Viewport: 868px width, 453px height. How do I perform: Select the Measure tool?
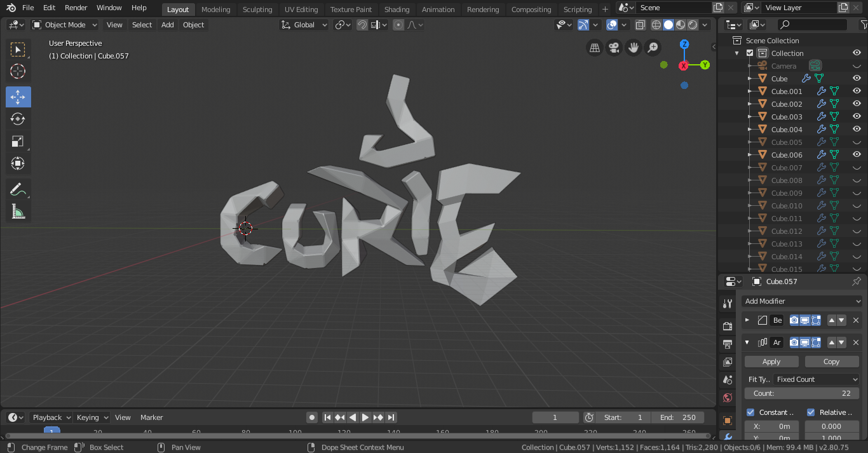(x=18, y=212)
